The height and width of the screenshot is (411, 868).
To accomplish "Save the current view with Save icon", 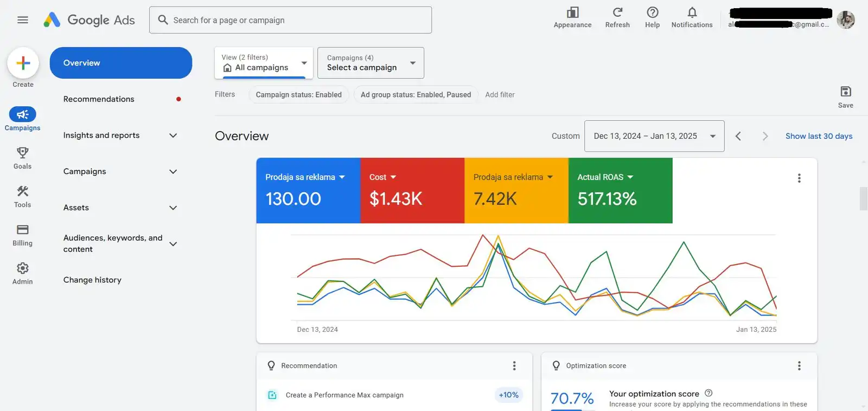I will click(x=845, y=92).
